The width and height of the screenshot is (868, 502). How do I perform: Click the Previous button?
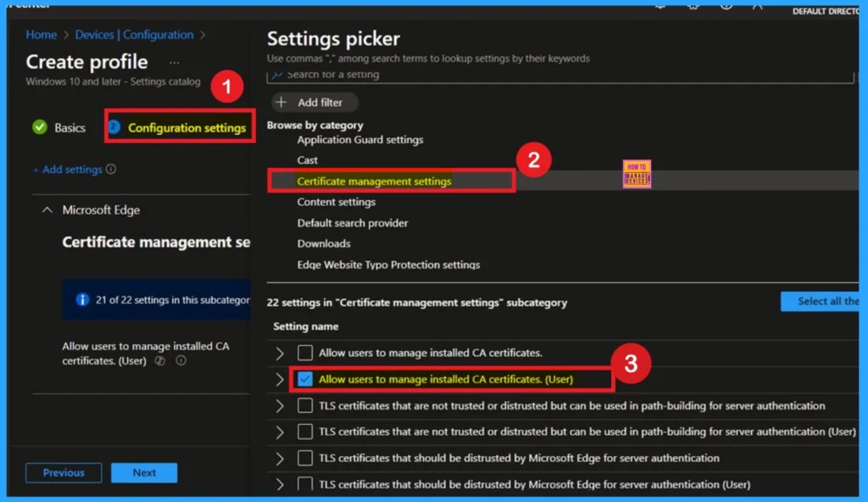click(x=64, y=472)
